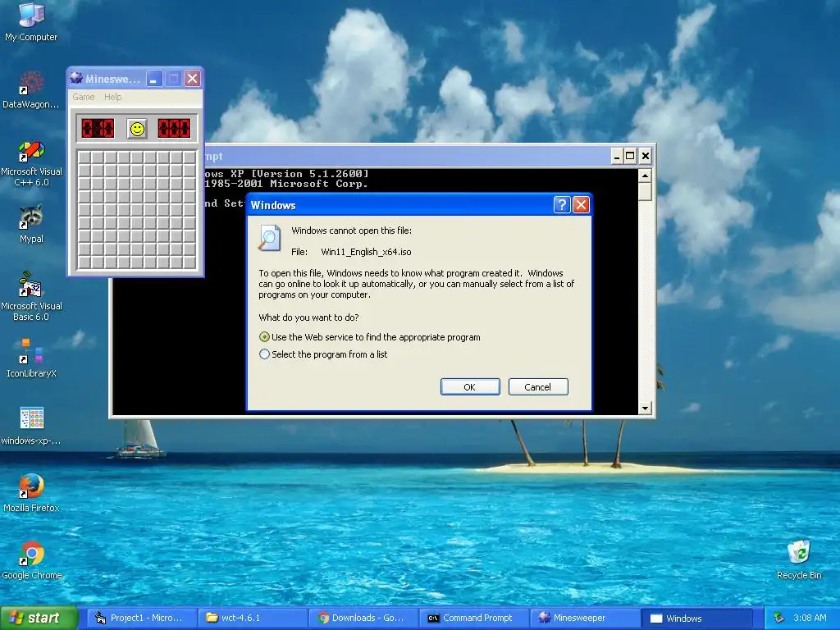Click top-left Minesweeper grid cell
The image size is (840, 630).
(84, 157)
